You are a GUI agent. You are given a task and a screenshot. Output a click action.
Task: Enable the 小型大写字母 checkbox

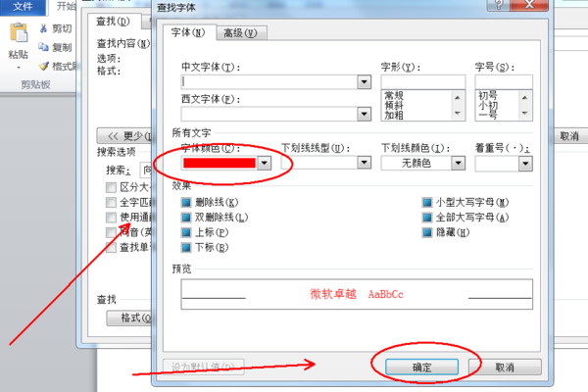click(426, 203)
